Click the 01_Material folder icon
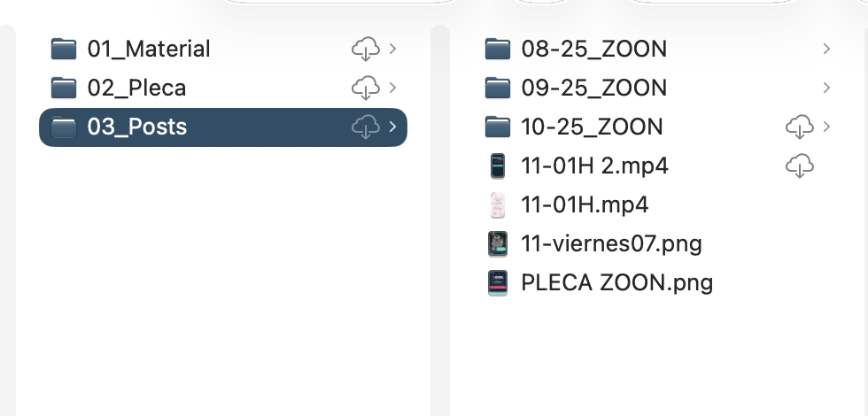Image resolution: width=868 pixels, height=416 pixels. click(x=64, y=49)
